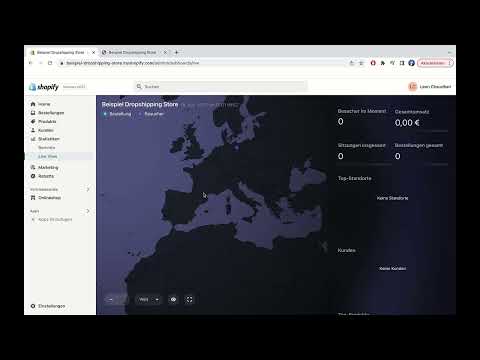Close the first browser tab
480x360 pixels.
(x=94, y=52)
